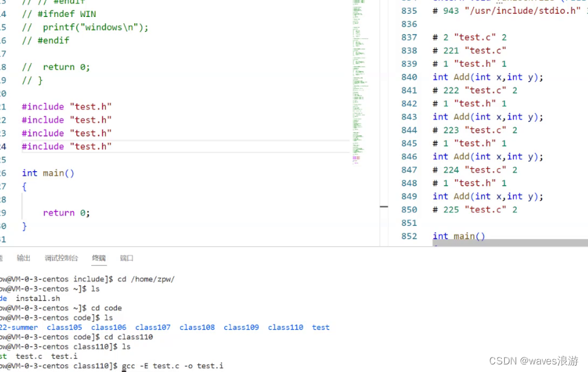Screen dimensions: 588x372
Task: Click 'int Add(int x,int y);' on line 840
Action: 488,77
